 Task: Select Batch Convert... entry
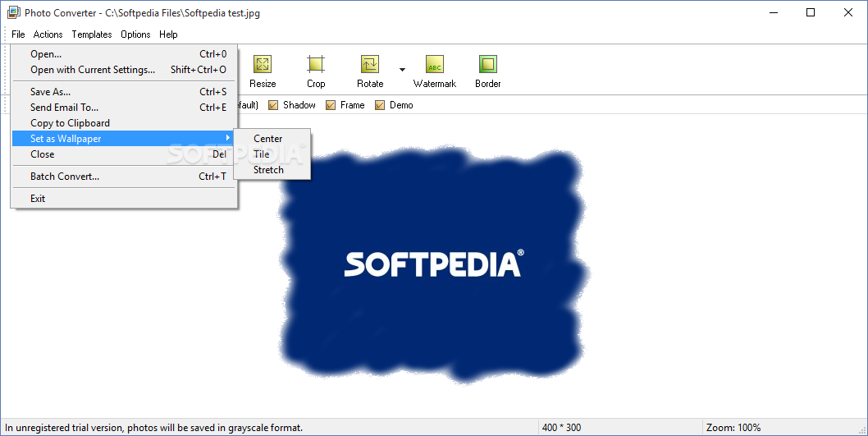pyautogui.click(x=125, y=177)
